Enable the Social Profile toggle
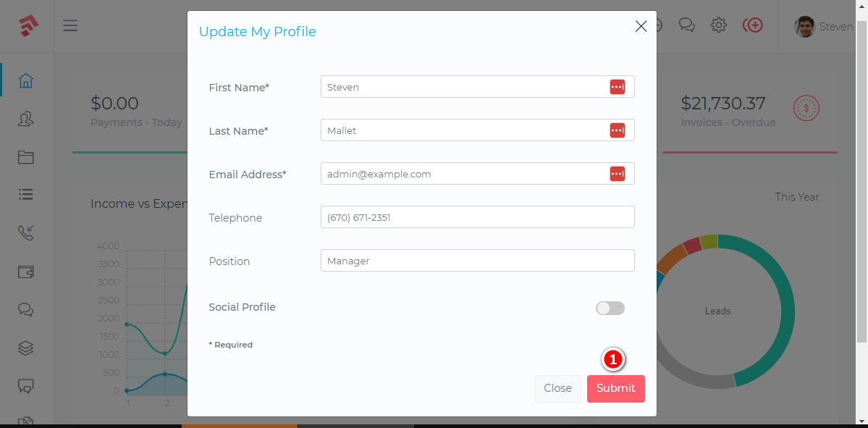This screenshot has height=428, width=868. (610, 309)
